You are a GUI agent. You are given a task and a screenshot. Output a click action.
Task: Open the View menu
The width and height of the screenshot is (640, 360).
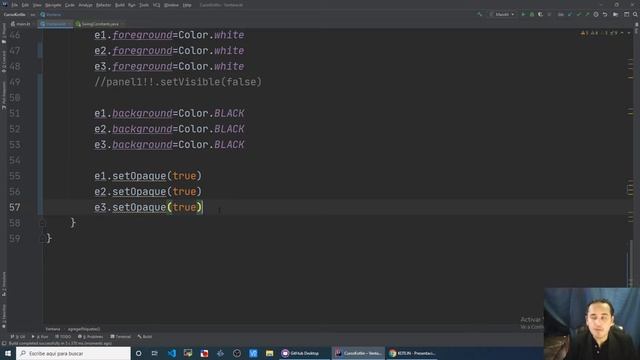37,5
